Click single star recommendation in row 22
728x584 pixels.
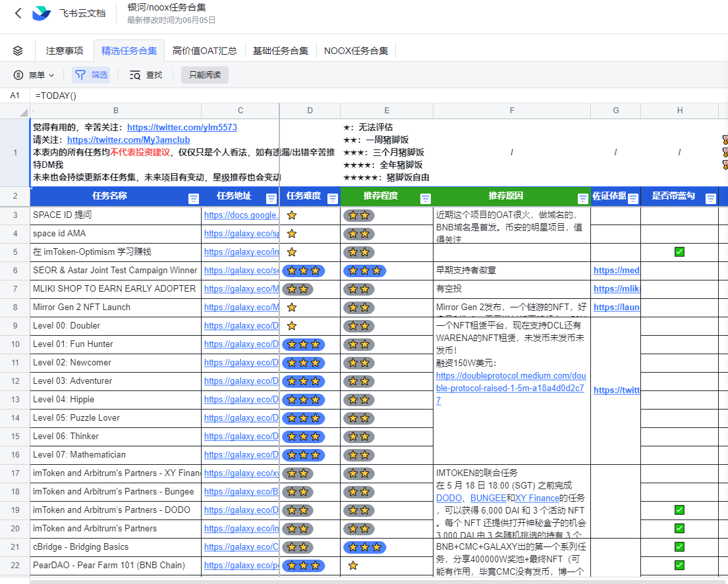point(353,566)
